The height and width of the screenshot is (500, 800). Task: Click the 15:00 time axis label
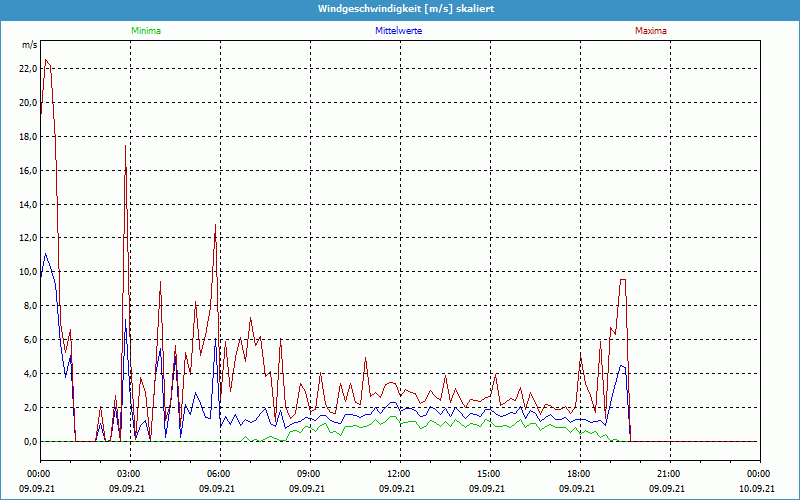[x=488, y=474]
